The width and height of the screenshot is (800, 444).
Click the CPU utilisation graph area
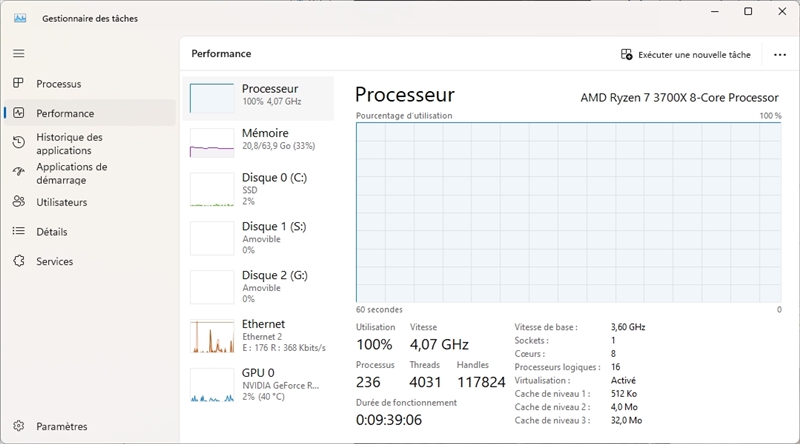tap(568, 210)
